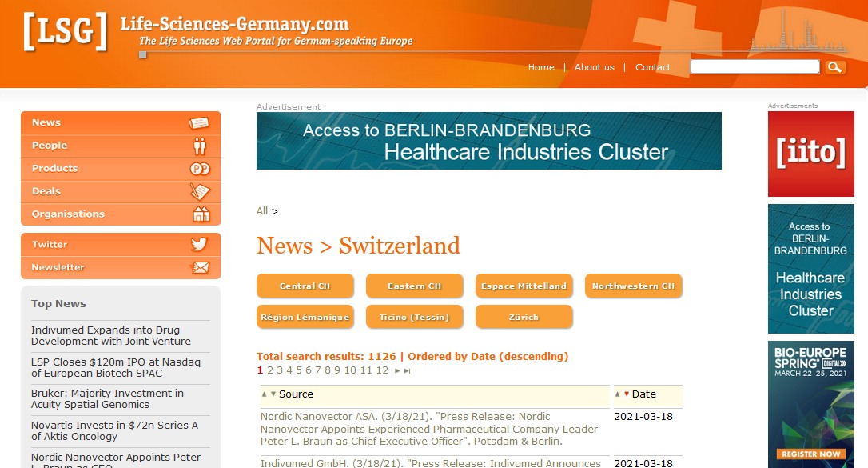This screenshot has height=468, width=868.
Task: Sort Date column ascending arrow
Action: [618, 394]
